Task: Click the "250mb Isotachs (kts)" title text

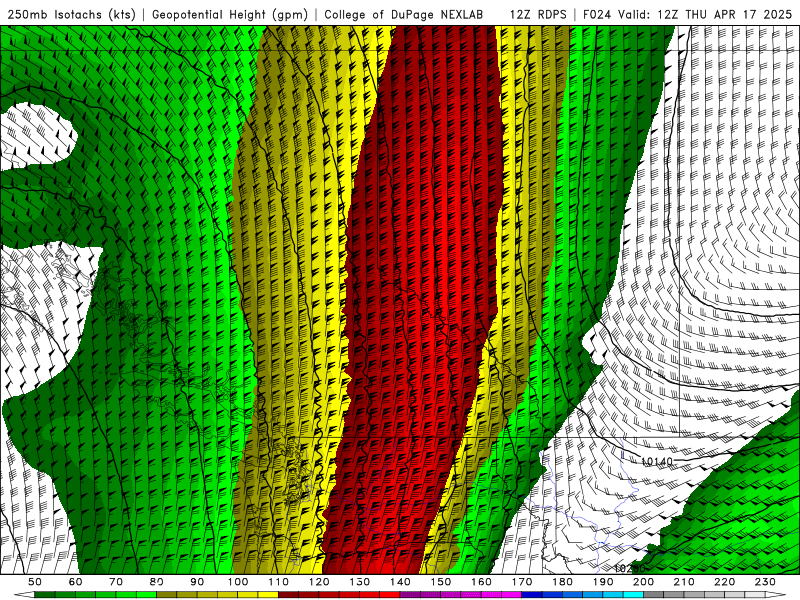Action: click(71, 15)
